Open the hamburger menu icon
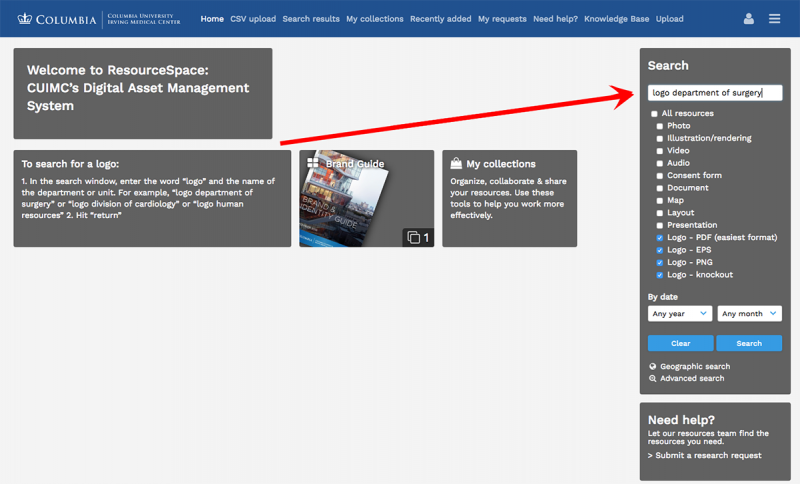This screenshot has width=800, height=484. click(x=774, y=19)
